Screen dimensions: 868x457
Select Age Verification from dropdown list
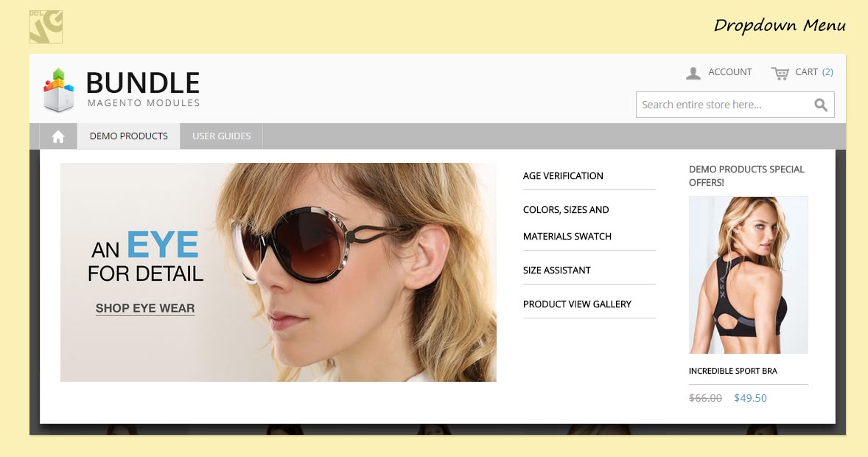(x=563, y=176)
